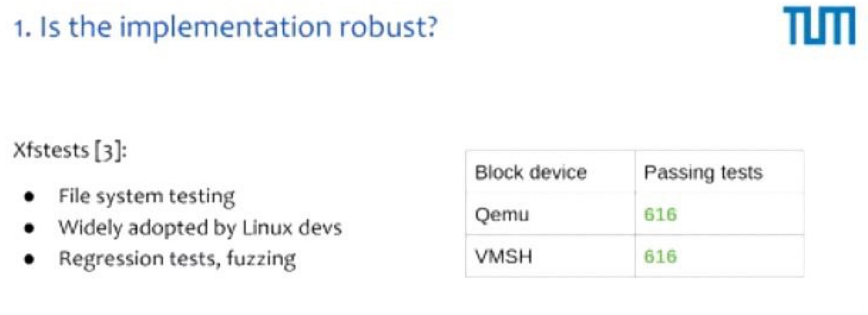Click the bullet before 'Widely adopted by Linux devs'
The width and height of the screenshot is (868, 315).
coord(28,228)
